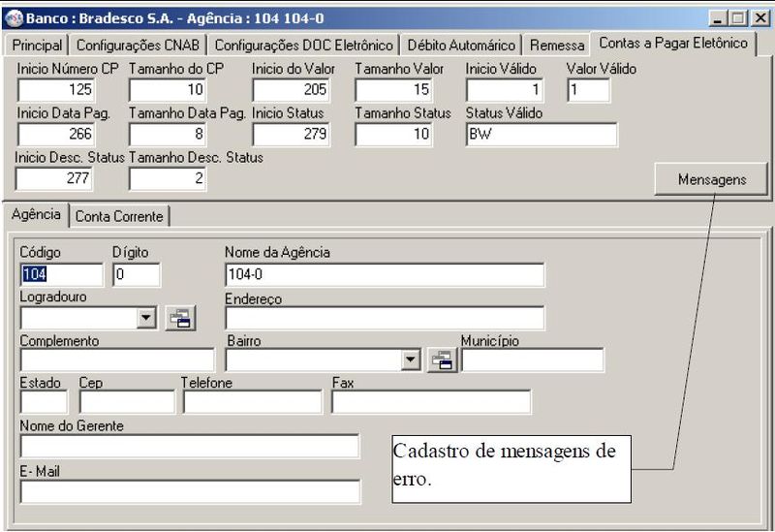This screenshot has width=775, height=532.
Task: Click the Tamanho Valor field
Action: pyautogui.click(x=393, y=90)
